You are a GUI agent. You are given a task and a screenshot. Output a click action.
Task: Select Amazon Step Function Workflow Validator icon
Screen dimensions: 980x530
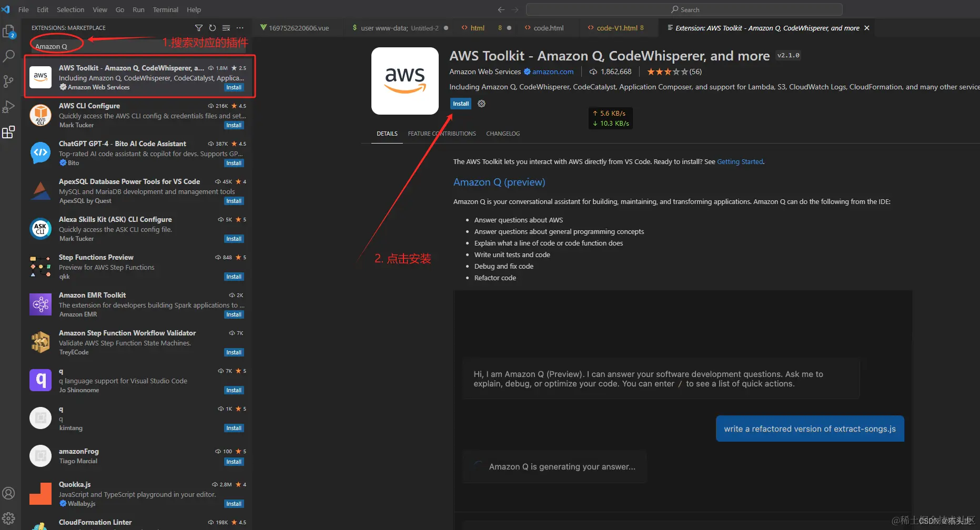[x=41, y=342]
